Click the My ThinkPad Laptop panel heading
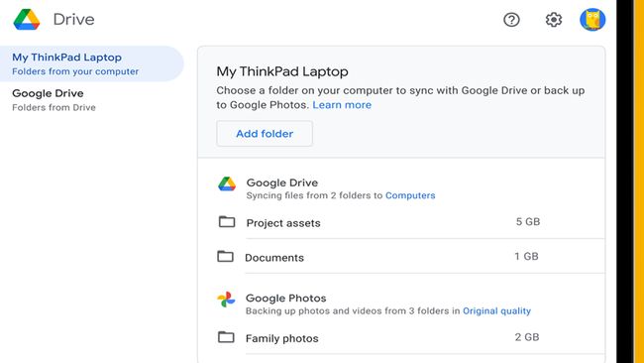 coord(282,71)
